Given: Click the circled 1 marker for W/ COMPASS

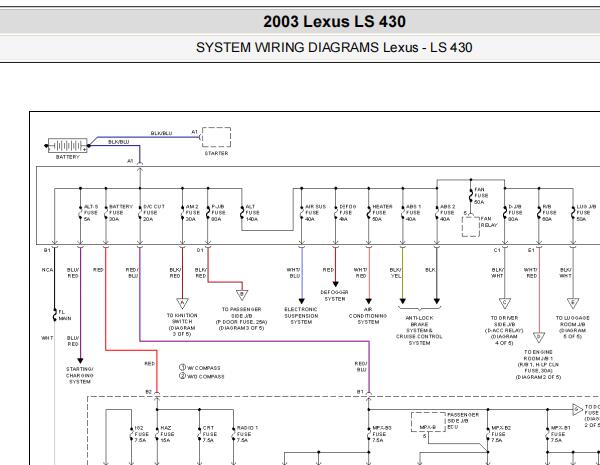Looking at the screenshot, I should pyautogui.click(x=183, y=367).
